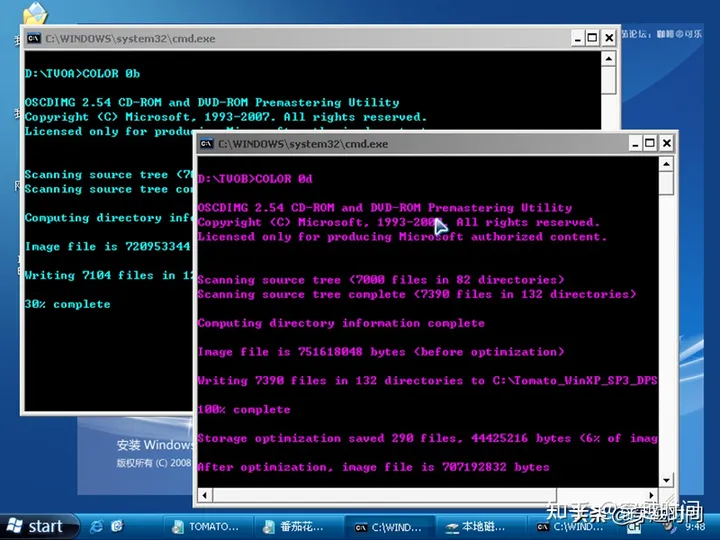
Task: Click cyan 'Copyright (C) Microsoft, 1993-2007' line
Action: pos(226,117)
